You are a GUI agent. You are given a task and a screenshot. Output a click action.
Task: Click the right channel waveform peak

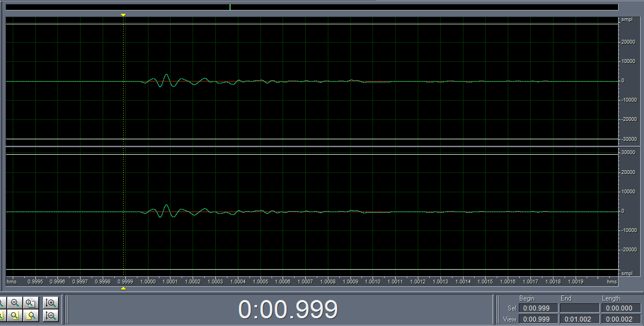coord(166,205)
